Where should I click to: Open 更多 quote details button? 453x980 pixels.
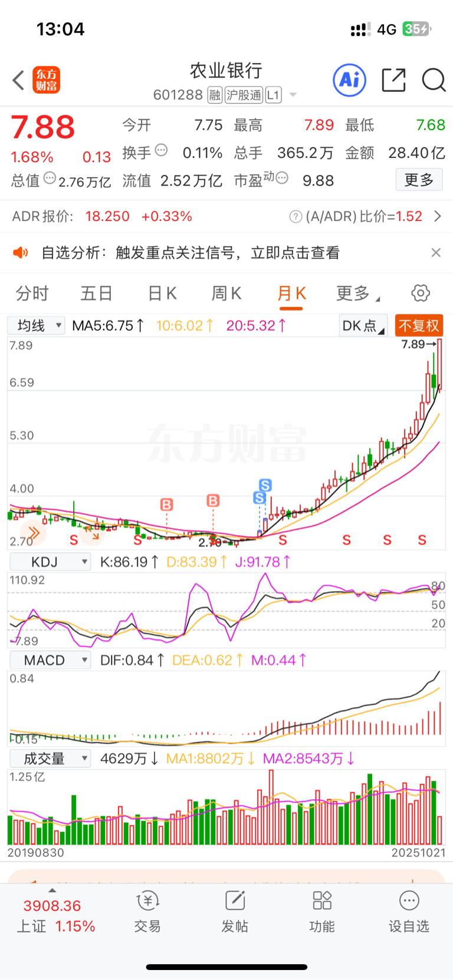[419, 180]
